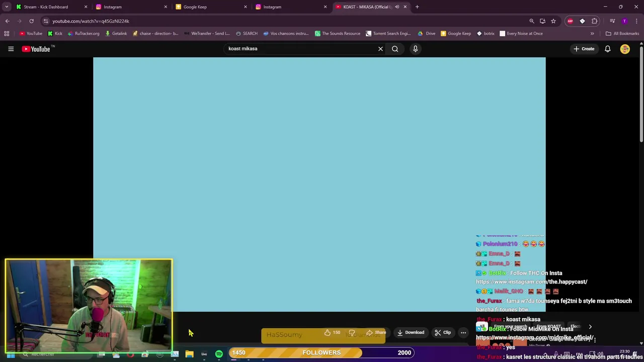Open File Explorer from the taskbar
The height and width of the screenshot is (362, 644).
click(x=189, y=354)
